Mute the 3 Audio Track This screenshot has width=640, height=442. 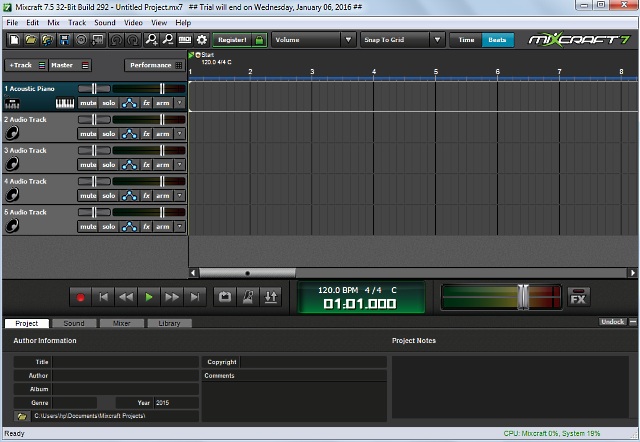tap(88, 165)
